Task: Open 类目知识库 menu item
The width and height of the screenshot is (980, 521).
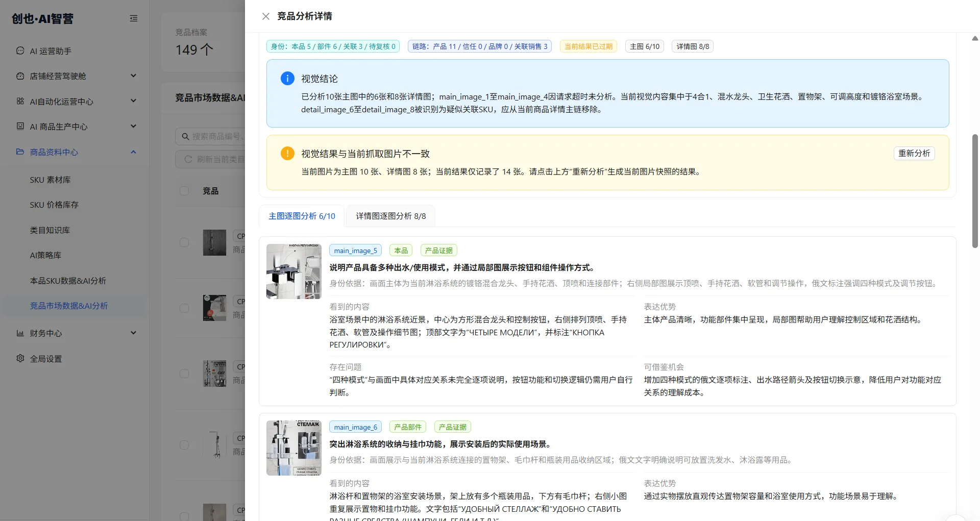Action: tap(50, 230)
